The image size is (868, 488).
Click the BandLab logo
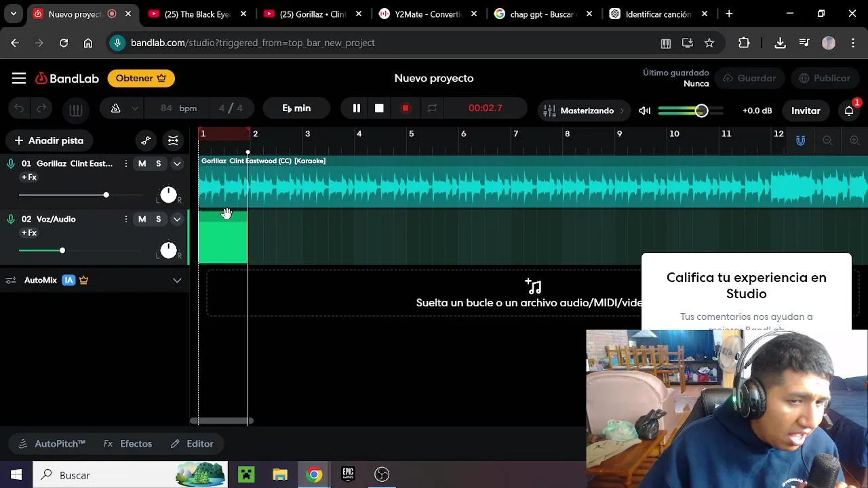(x=67, y=79)
